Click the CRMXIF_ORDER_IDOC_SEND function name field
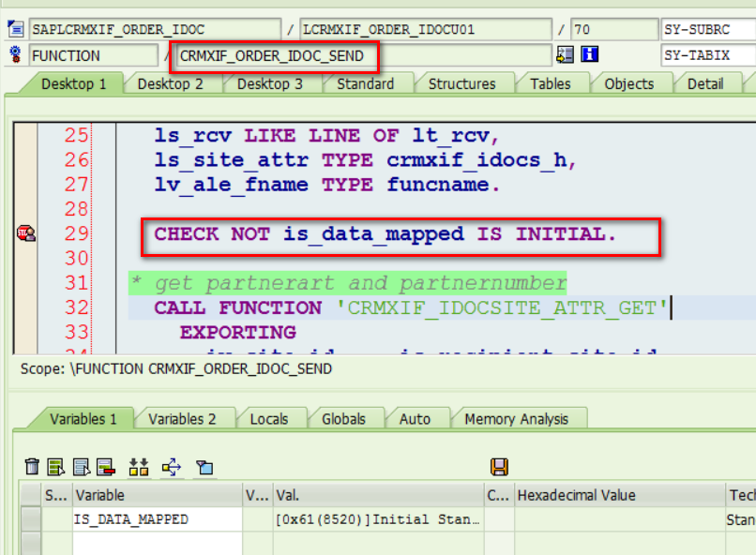 364,55
